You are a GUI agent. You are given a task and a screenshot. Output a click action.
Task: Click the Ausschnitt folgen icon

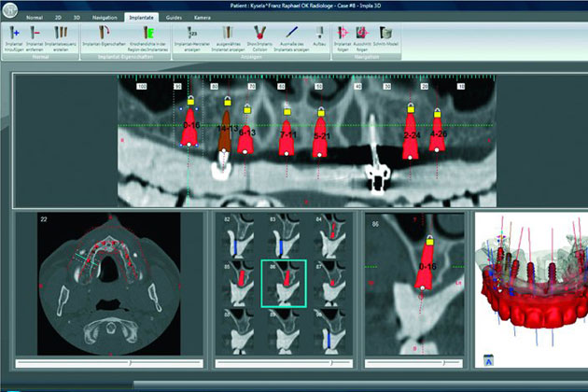(x=365, y=35)
